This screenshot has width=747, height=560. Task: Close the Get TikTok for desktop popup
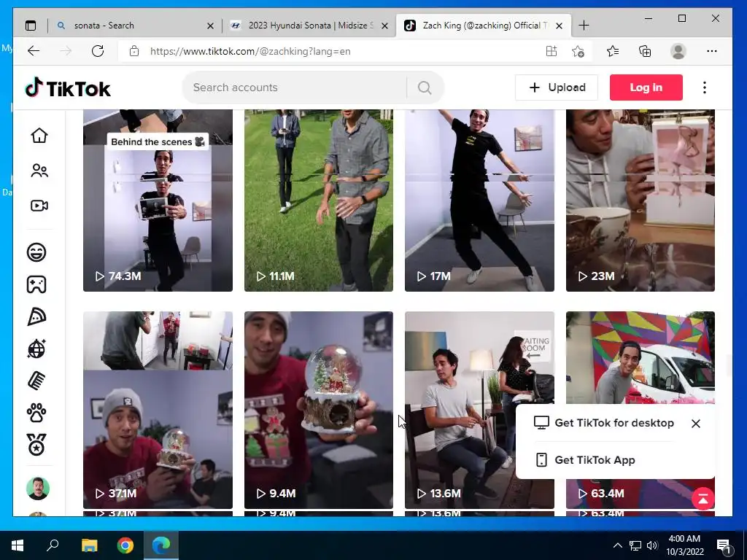pos(695,424)
